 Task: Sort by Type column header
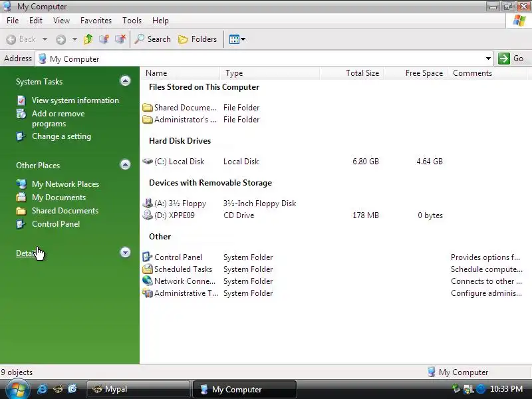270,73
